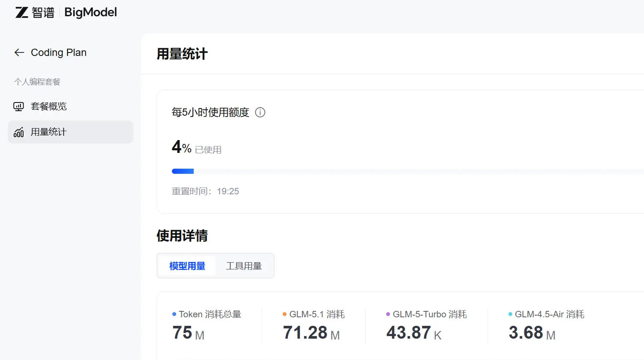Click the 4% usage progress bar
The height and width of the screenshot is (360, 644).
408,171
